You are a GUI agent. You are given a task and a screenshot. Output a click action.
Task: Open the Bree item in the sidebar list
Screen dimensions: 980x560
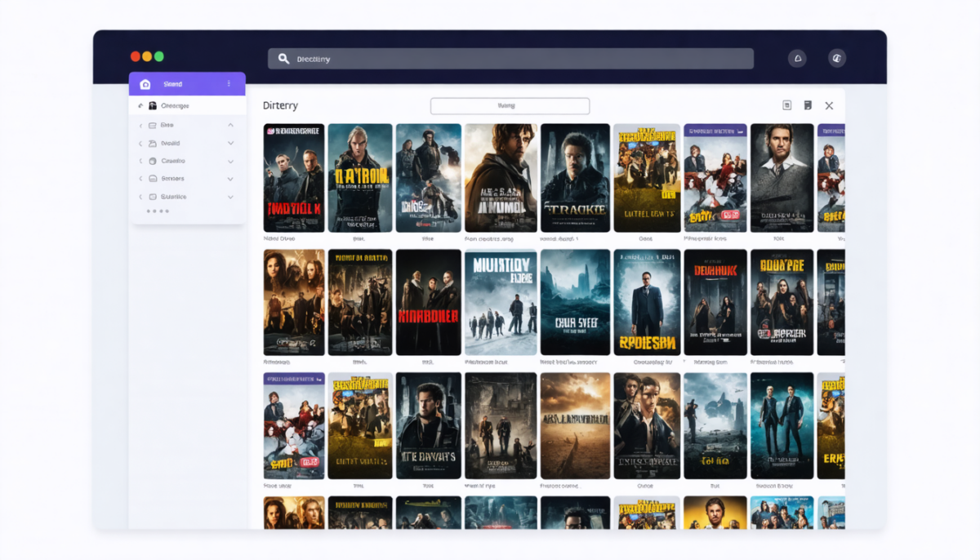point(187,125)
